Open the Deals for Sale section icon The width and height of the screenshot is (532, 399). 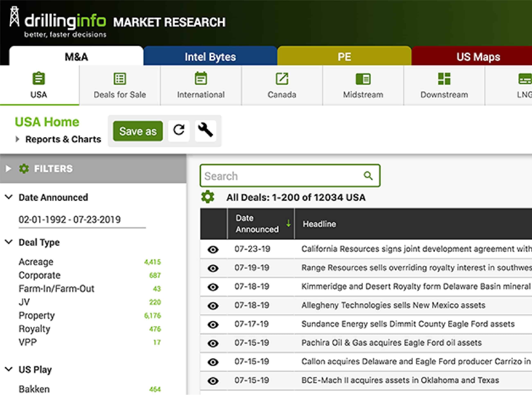point(120,79)
